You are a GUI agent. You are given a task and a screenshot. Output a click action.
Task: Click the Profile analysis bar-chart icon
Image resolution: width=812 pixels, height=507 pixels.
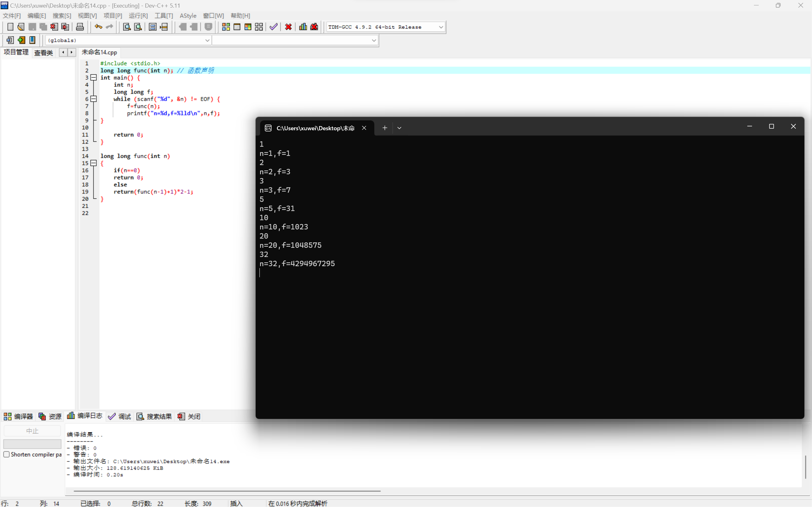pyautogui.click(x=303, y=27)
